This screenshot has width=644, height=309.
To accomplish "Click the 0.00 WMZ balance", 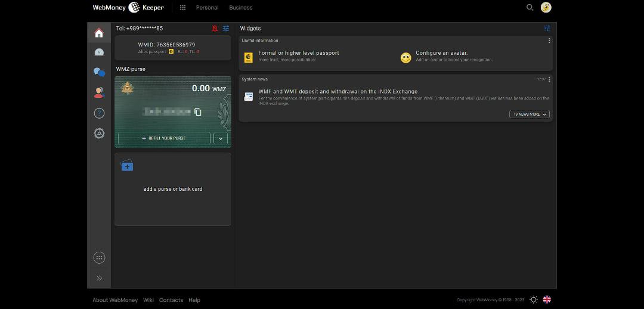I will (x=209, y=88).
